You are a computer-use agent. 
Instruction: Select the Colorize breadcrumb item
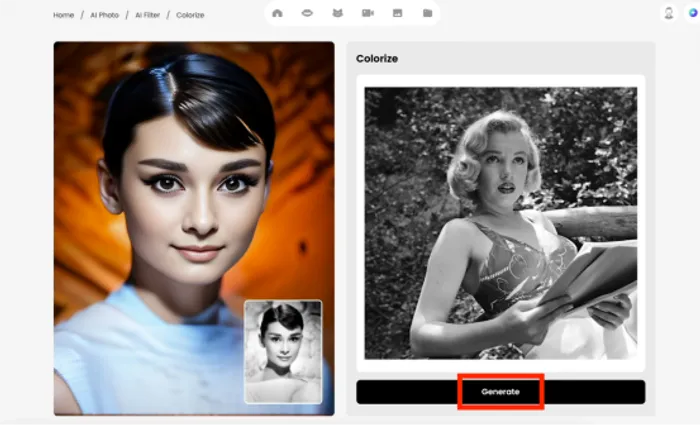coord(190,15)
